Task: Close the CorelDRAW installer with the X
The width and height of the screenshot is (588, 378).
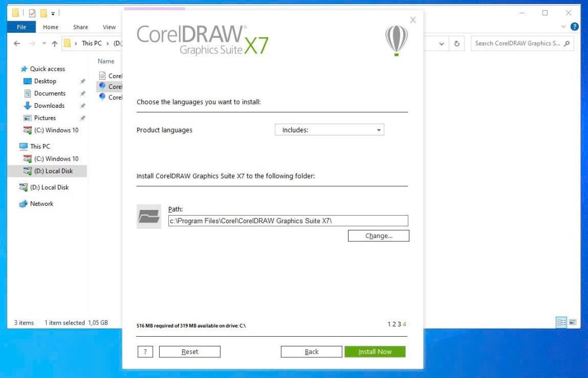Action: (412, 20)
